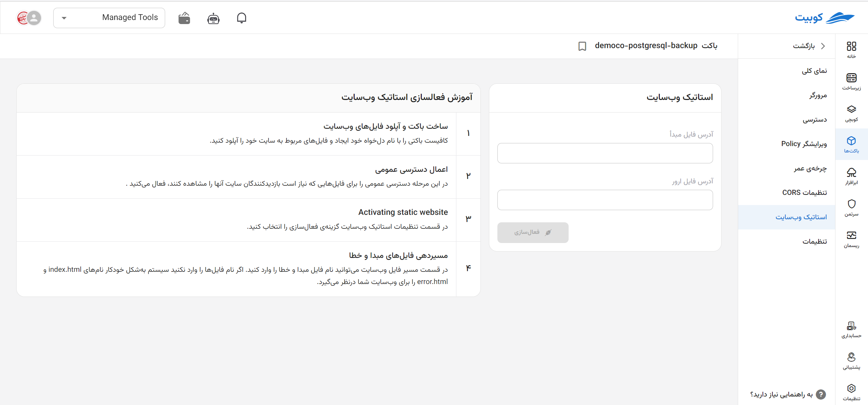This screenshot has height=405, width=868.
Task: Focus the آدرس فایل مبدأ input field
Action: (605, 153)
